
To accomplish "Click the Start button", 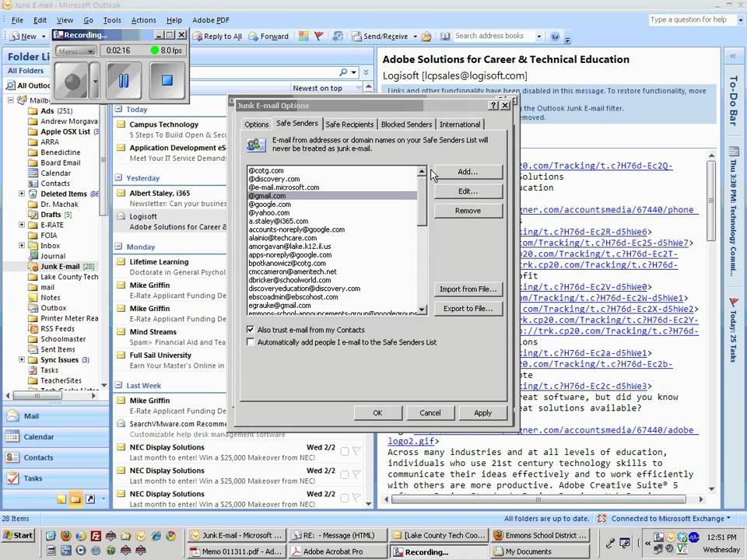I will point(18,535).
